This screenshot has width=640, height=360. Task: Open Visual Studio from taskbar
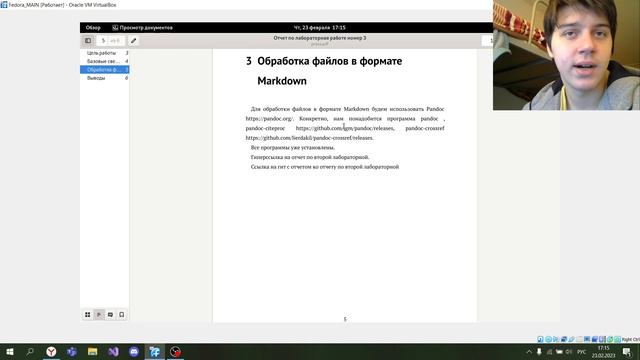pyautogui.click(x=113, y=351)
